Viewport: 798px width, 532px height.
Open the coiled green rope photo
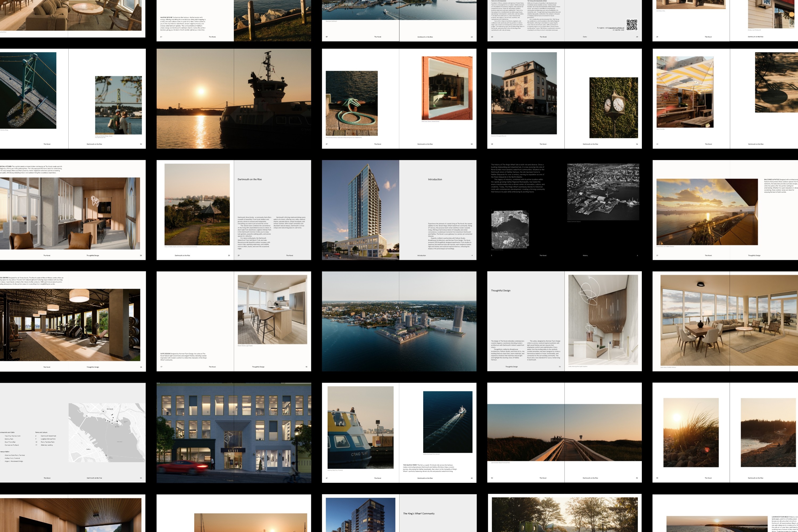[351, 103]
